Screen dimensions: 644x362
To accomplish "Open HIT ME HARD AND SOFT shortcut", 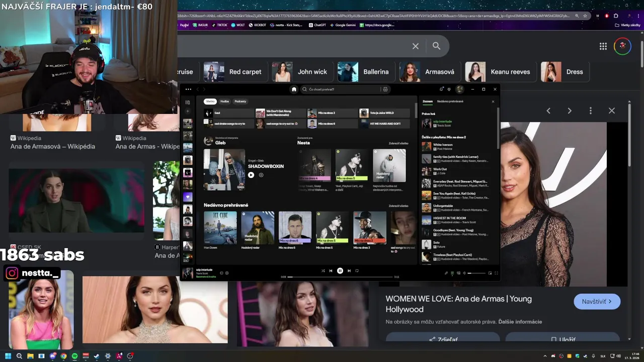I will pos(384,124).
